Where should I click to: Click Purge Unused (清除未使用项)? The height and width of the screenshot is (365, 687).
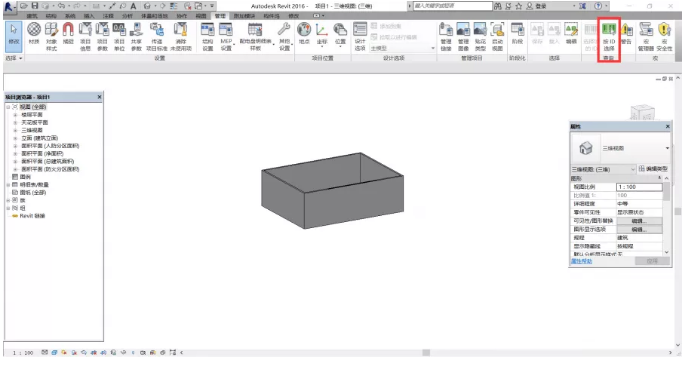[181, 36]
